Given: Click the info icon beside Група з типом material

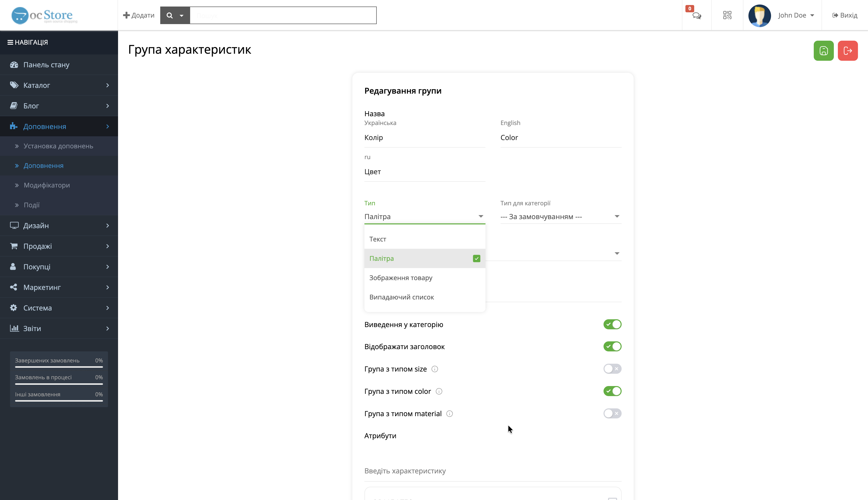Looking at the screenshot, I should pyautogui.click(x=450, y=413).
